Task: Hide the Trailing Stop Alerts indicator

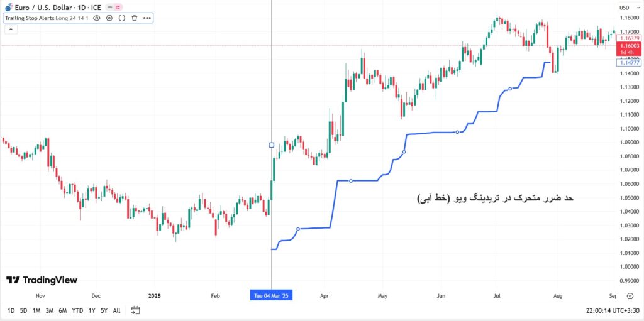Action: click(97, 18)
